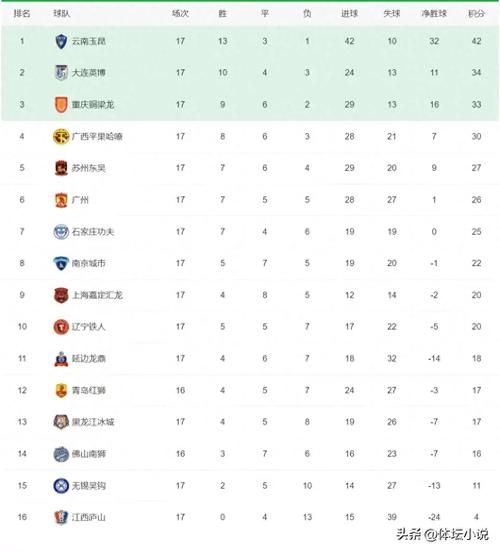The height and width of the screenshot is (552, 500).
Task: Click the 江西庐山 team crest icon
Action: pyautogui.click(x=61, y=517)
